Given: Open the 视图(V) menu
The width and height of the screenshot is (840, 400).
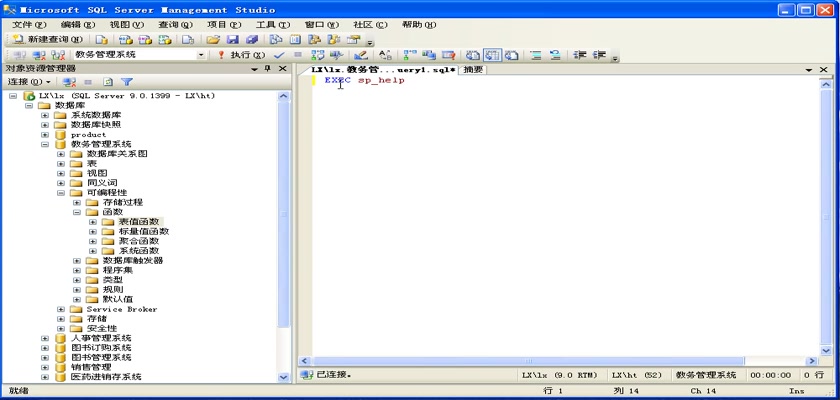Looking at the screenshot, I should (126, 25).
